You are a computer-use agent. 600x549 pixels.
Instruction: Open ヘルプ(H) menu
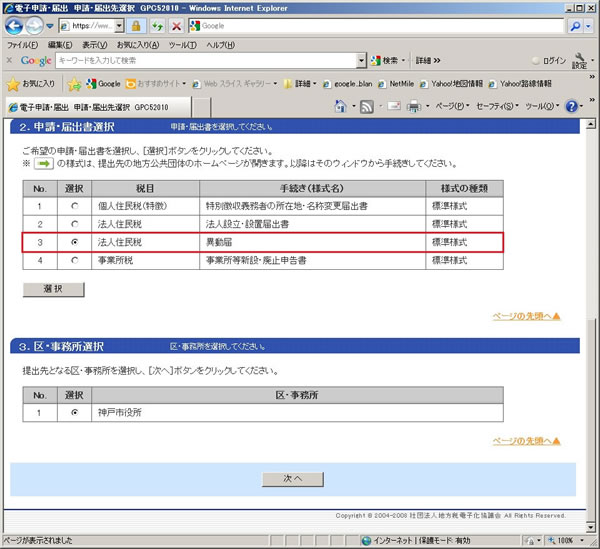(x=220, y=45)
